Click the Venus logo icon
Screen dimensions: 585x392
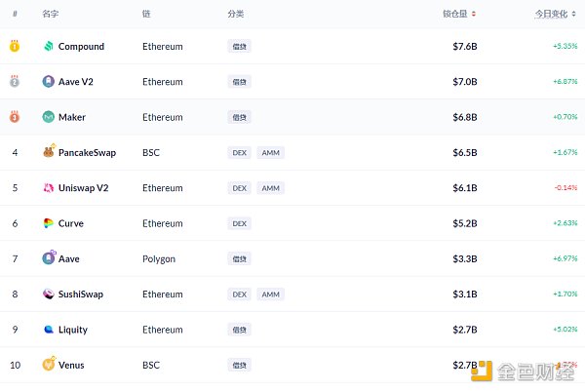(49, 365)
